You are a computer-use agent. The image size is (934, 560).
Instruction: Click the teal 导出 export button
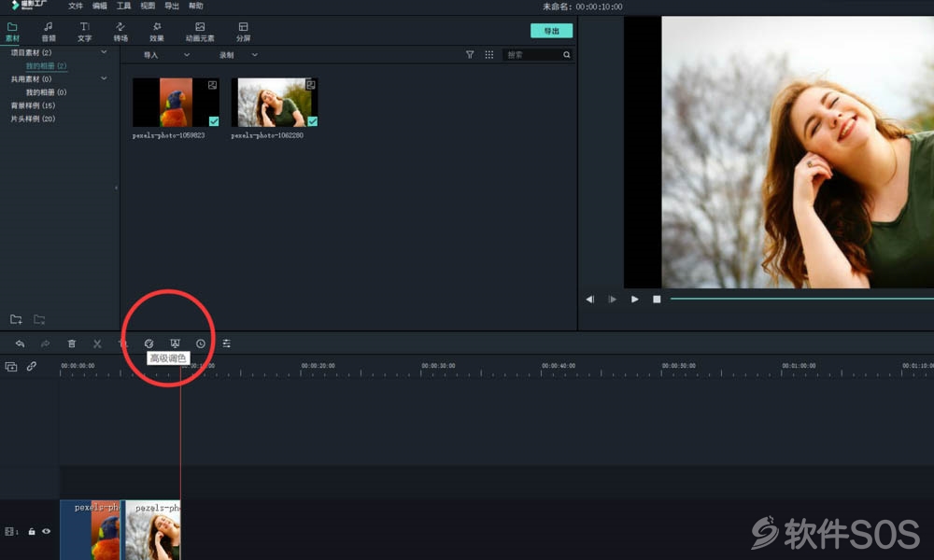click(552, 31)
